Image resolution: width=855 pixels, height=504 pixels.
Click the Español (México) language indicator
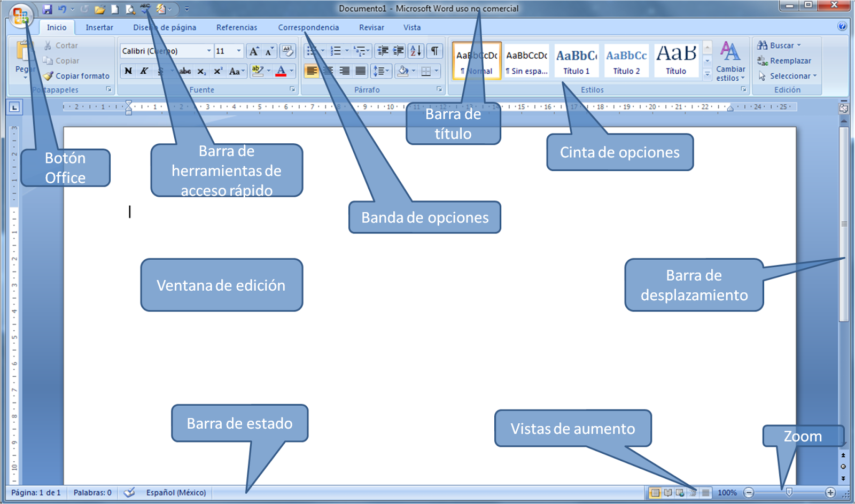tap(176, 492)
